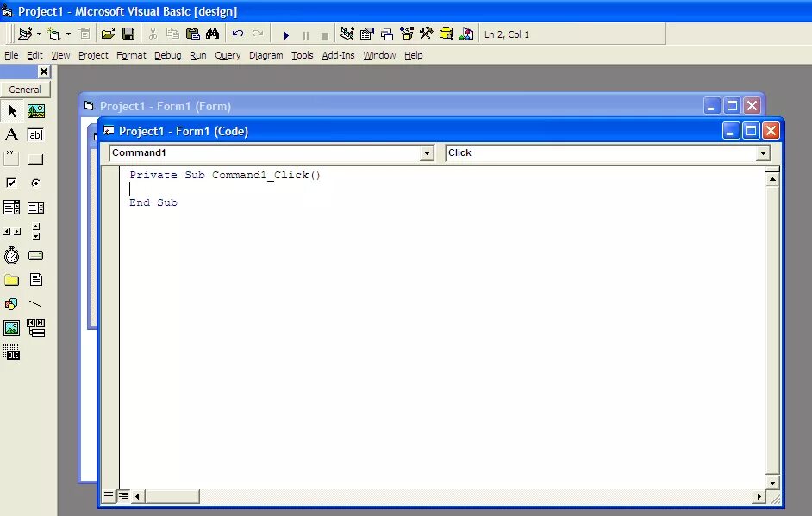The image size is (812, 516).
Task: Select the ListBox control tool
Action: 35,208
